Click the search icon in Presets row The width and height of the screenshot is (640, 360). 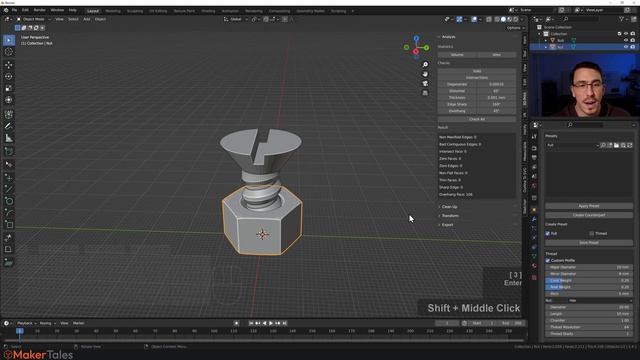(x=603, y=145)
